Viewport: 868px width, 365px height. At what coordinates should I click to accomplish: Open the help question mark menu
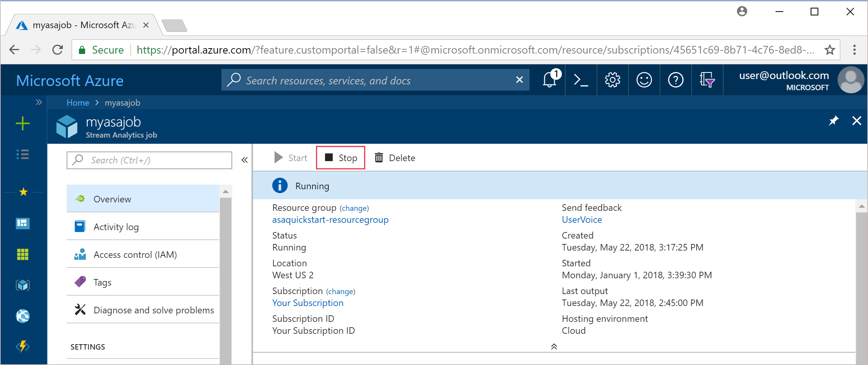point(676,80)
